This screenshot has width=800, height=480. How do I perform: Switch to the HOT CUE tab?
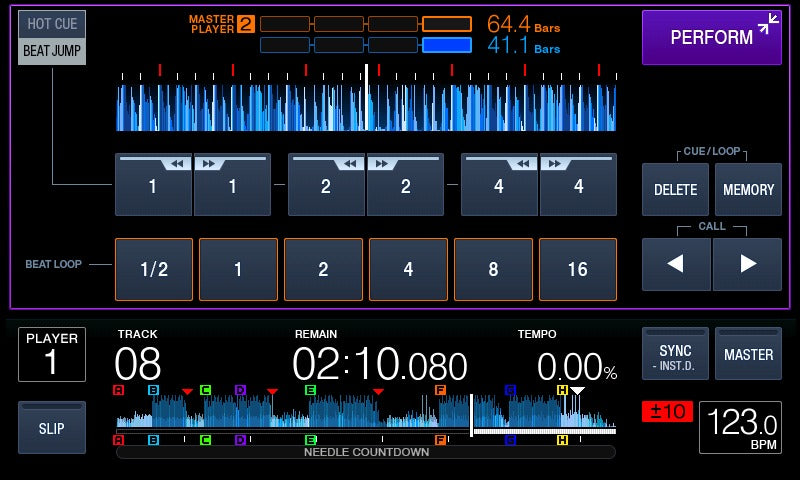(52, 24)
